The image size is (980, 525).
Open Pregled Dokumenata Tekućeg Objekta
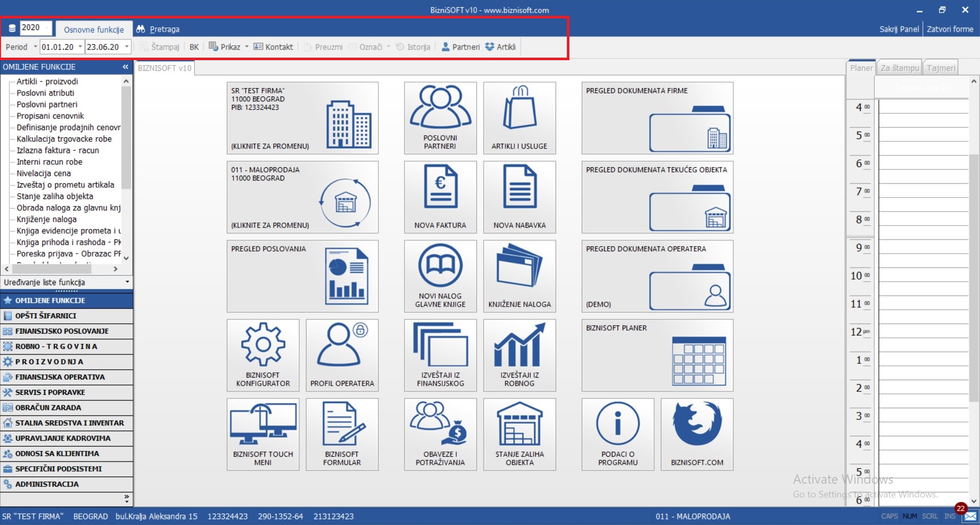point(658,197)
